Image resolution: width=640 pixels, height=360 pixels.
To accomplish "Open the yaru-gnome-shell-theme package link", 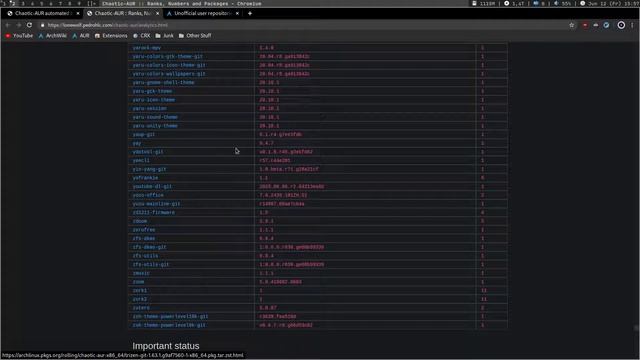I will pos(163,82).
